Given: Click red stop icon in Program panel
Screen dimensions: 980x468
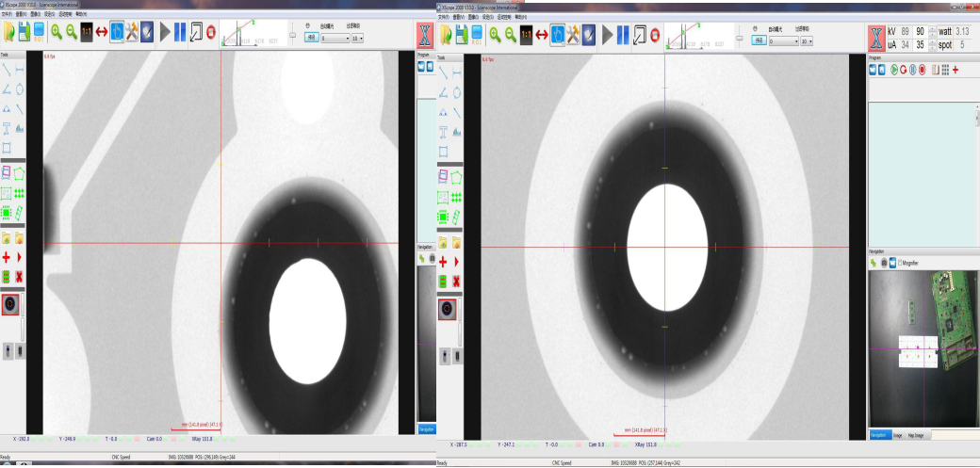Looking at the screenshot, I should pos(922,70).
